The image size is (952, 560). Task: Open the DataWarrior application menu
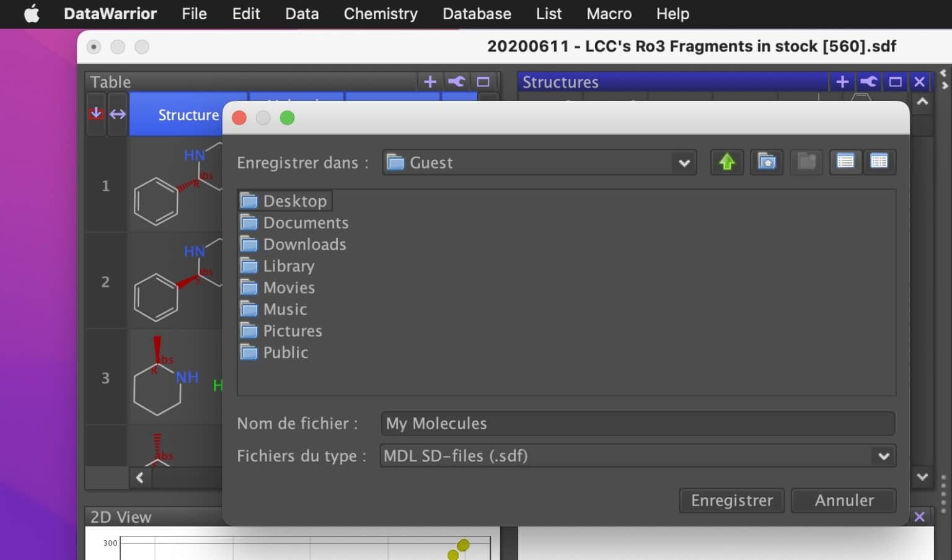tap(110, 14)
